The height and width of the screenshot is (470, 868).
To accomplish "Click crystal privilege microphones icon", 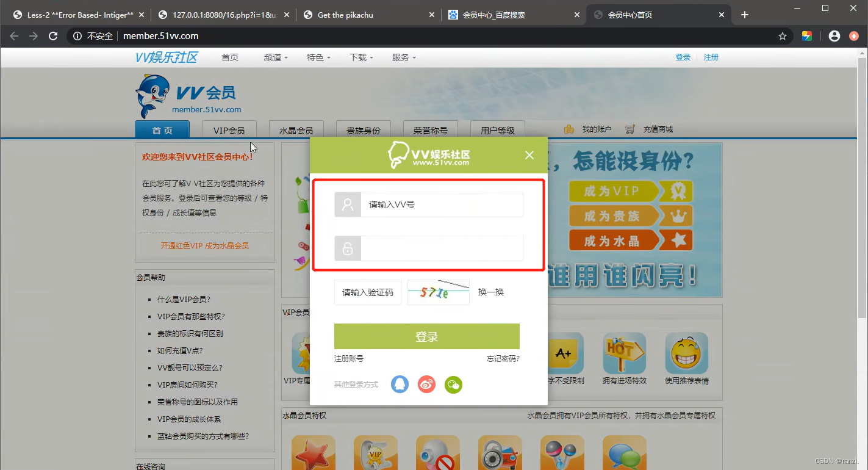I will pos(562,452).
